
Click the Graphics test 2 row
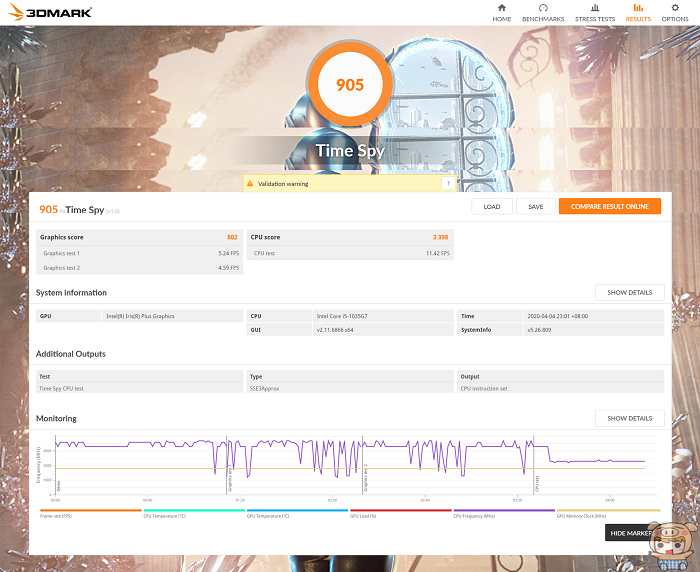139,268
